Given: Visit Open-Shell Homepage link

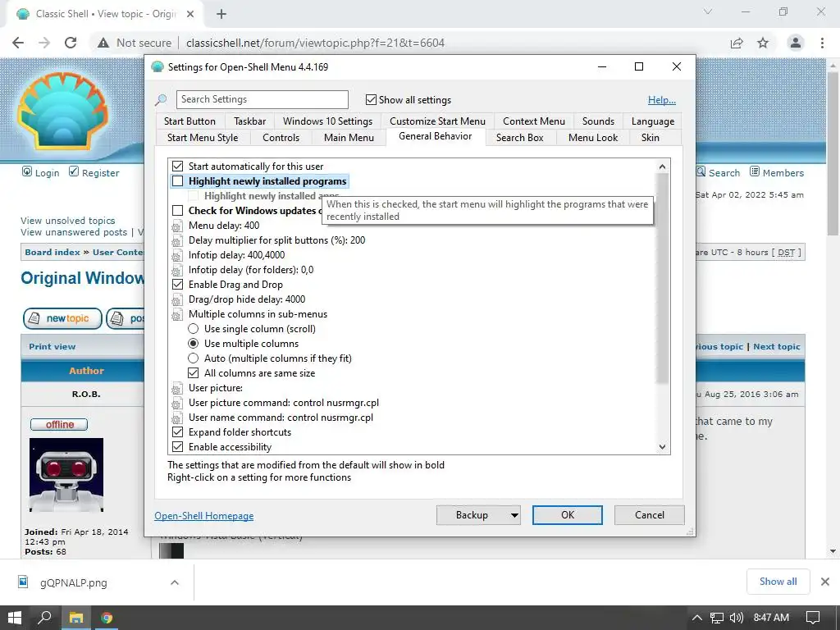Looking at the screenshot, I should pos(204,516).
